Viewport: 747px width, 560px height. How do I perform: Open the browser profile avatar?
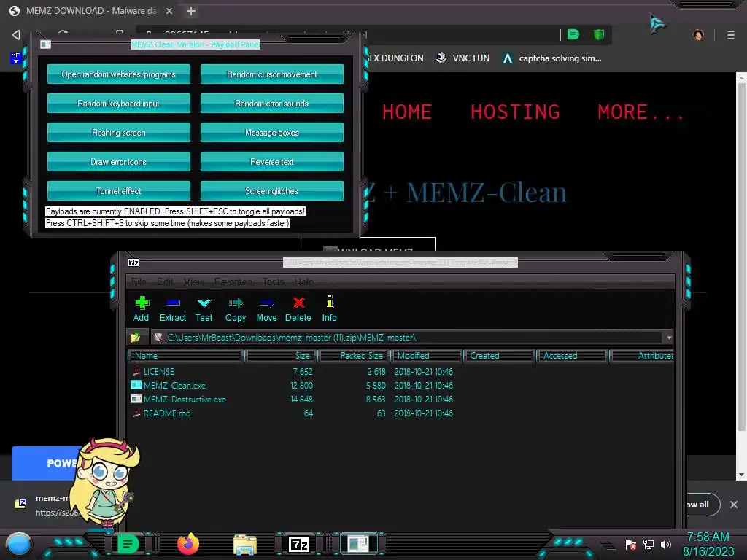click(x=698, y=35)
